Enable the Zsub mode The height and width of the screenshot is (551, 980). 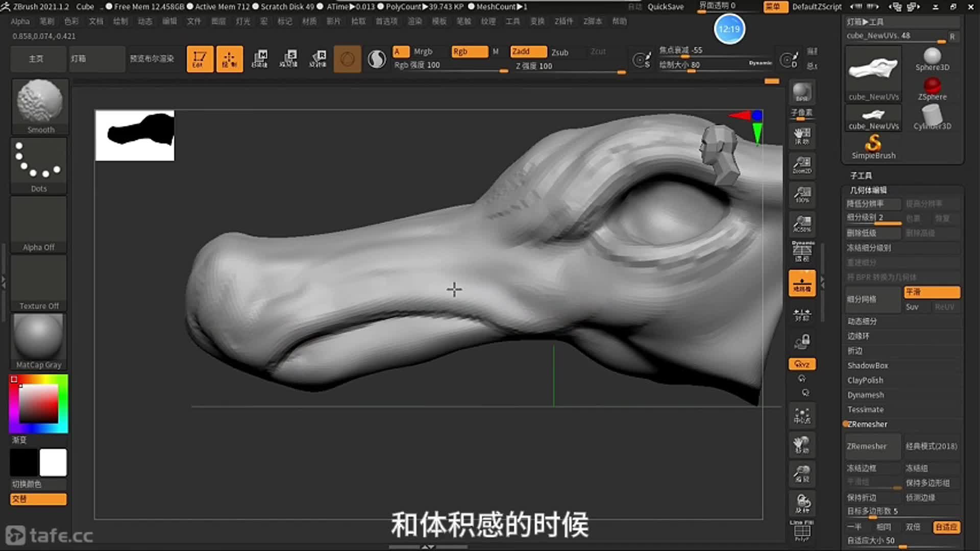click(559, 52)
